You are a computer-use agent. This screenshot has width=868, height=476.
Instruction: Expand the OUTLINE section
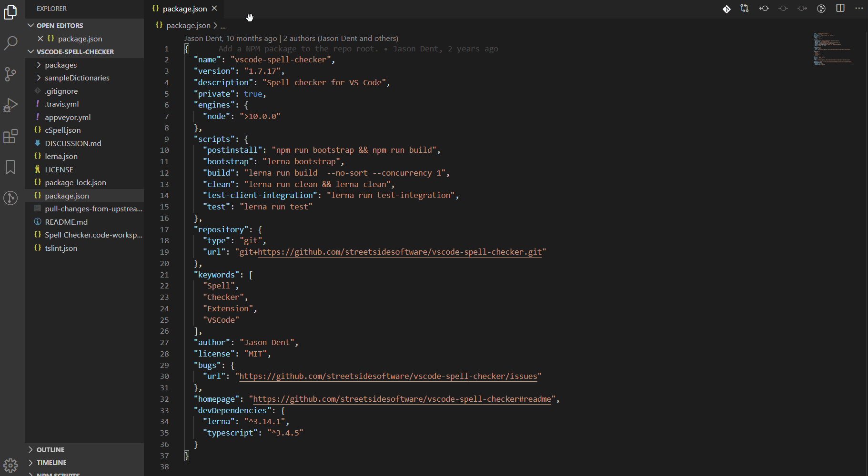(84, 449)
